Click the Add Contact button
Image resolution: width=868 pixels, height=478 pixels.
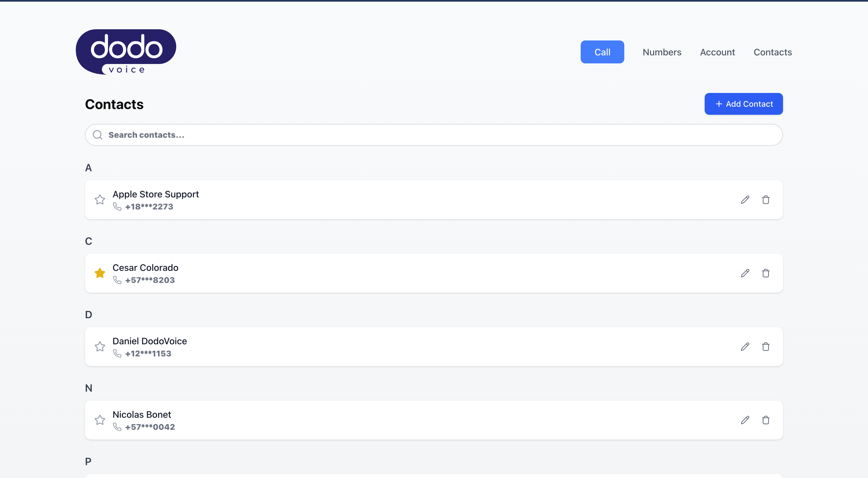click(x=744, y=104)
